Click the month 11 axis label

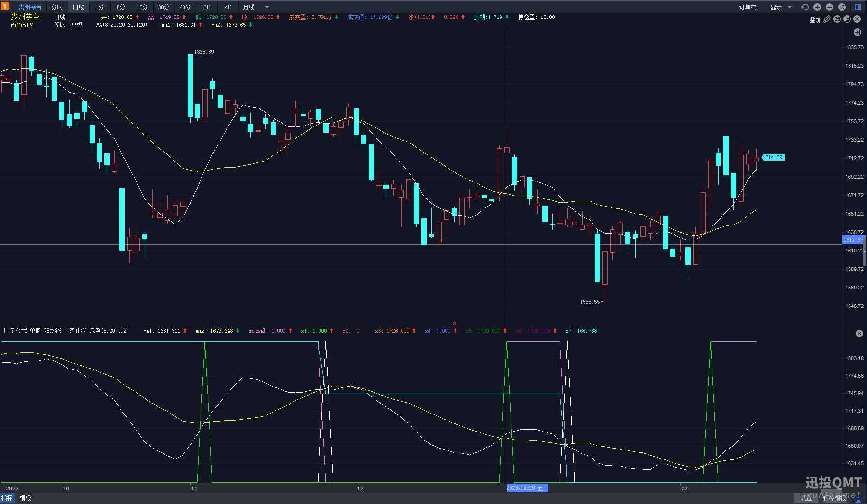pyautogui.click(x=194, y=488)
